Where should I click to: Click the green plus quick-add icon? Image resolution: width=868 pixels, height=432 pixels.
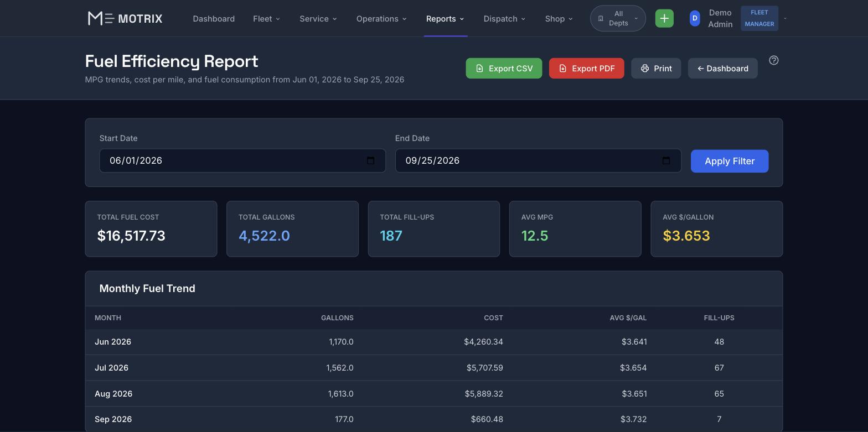click(x=664, y=18)
